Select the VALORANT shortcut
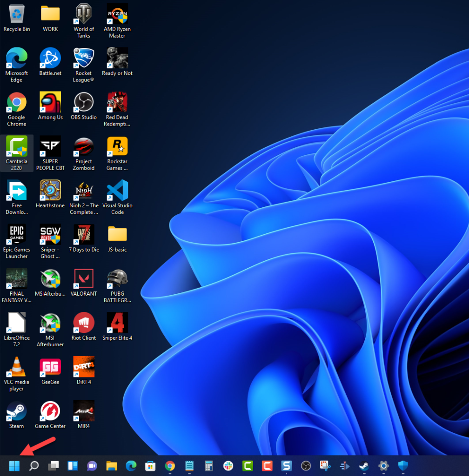The image size is (469, 476). click(84, 283)
